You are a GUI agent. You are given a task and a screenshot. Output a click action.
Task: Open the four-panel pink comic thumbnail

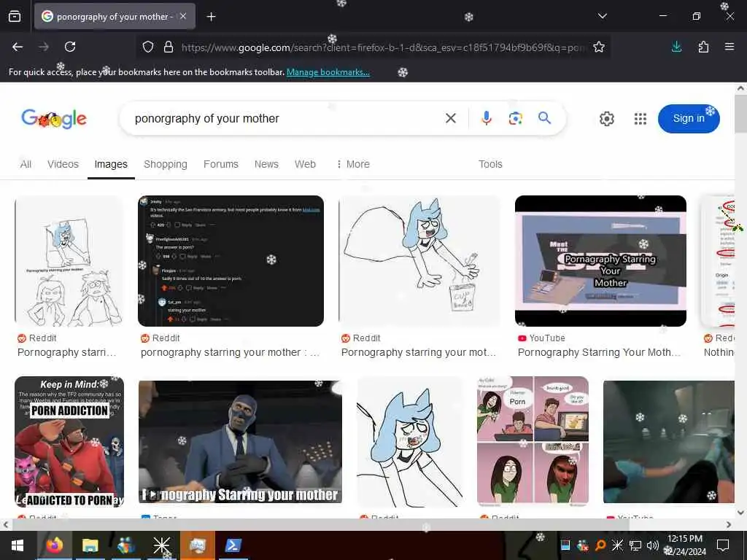coord(533,440)
